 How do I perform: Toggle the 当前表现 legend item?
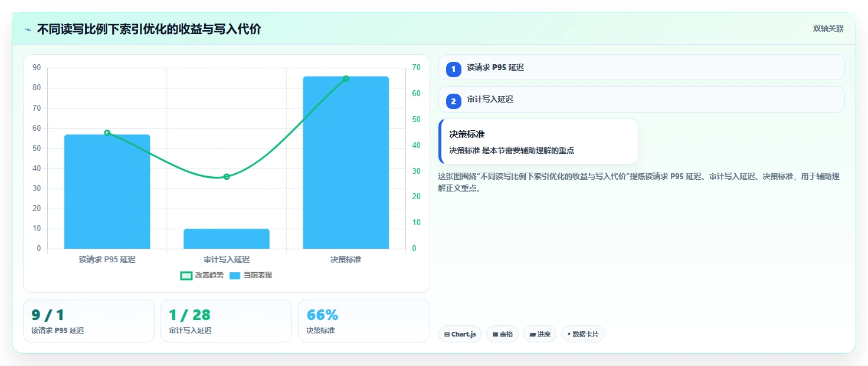click(x=251, y=275)
